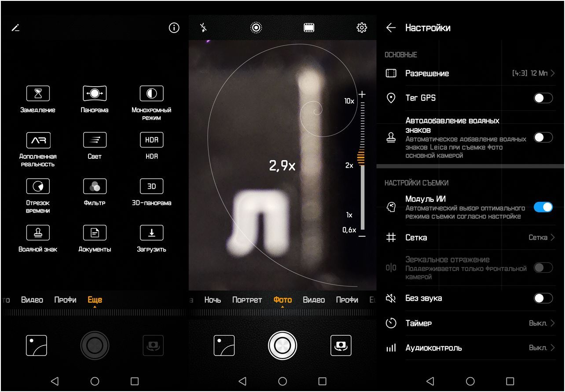Turn on the Без звука switch

543,298
